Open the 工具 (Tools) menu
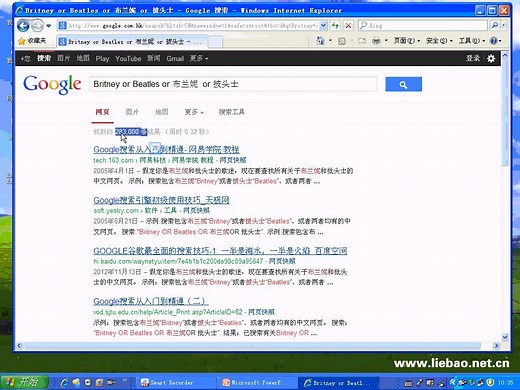The width and height of the screenshot is (520, 390). (x=472, y=41)
